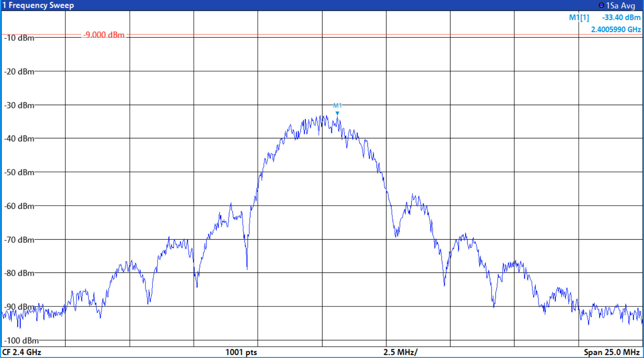This screenshot has height=358, width=644.
Task: Click the '-70 dBm' axis label
Action: [x=19, y=240]
